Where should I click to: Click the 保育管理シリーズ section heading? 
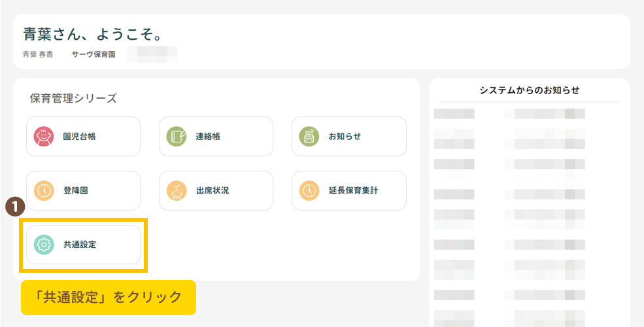pyautogui.click(x=73, y=99)
